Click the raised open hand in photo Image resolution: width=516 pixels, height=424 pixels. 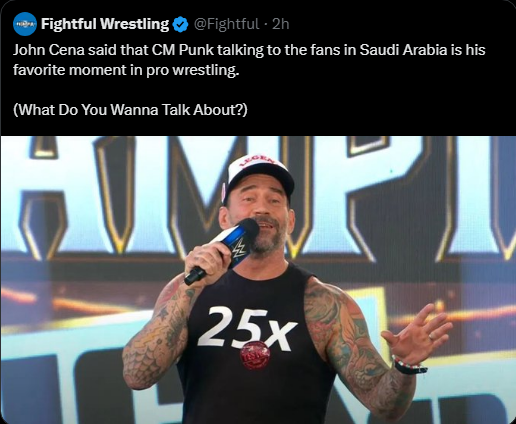click(417, 333)
